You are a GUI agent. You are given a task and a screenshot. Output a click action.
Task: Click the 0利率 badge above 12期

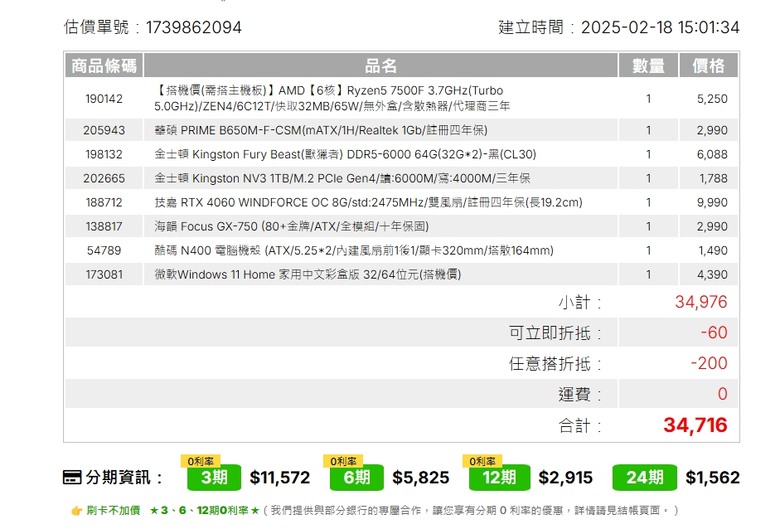pos(483,461)
